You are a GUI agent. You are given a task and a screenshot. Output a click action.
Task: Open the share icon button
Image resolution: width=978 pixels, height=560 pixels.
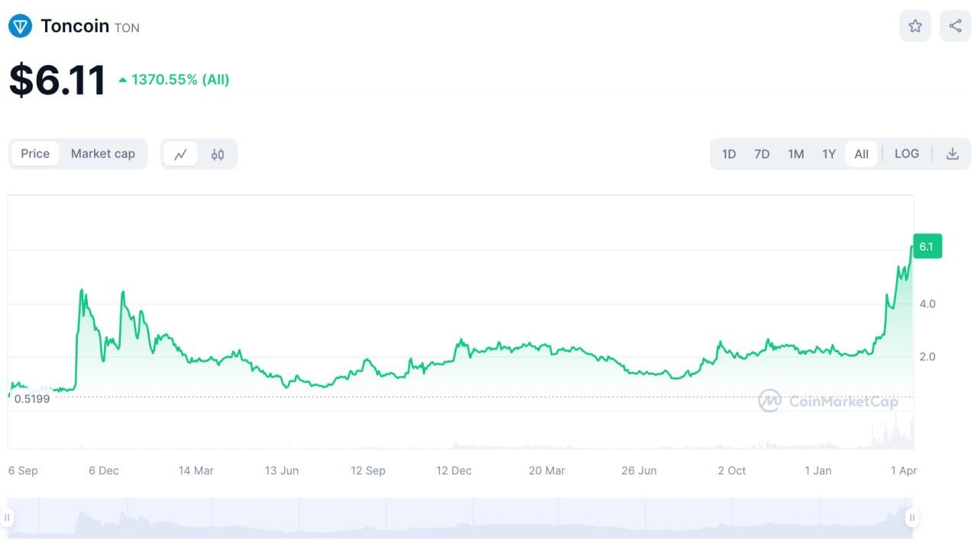(955, 27)
